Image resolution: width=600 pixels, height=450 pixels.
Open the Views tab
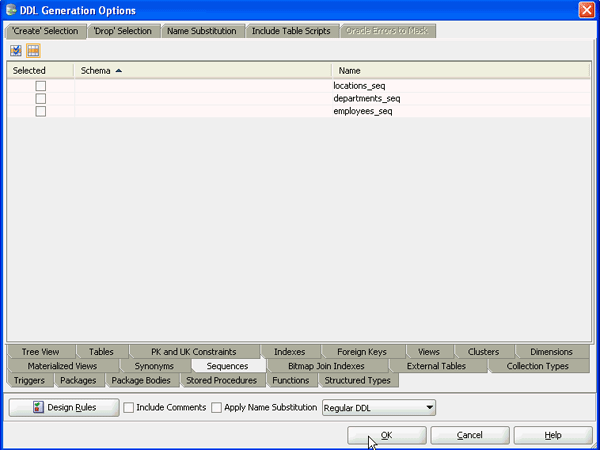coord(429,352)
